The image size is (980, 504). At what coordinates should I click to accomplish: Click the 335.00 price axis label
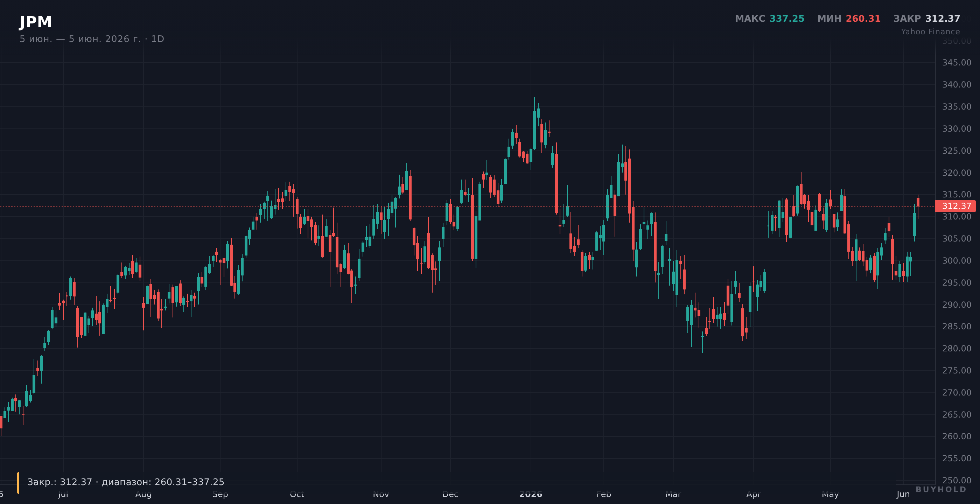[x=957, y=106]
